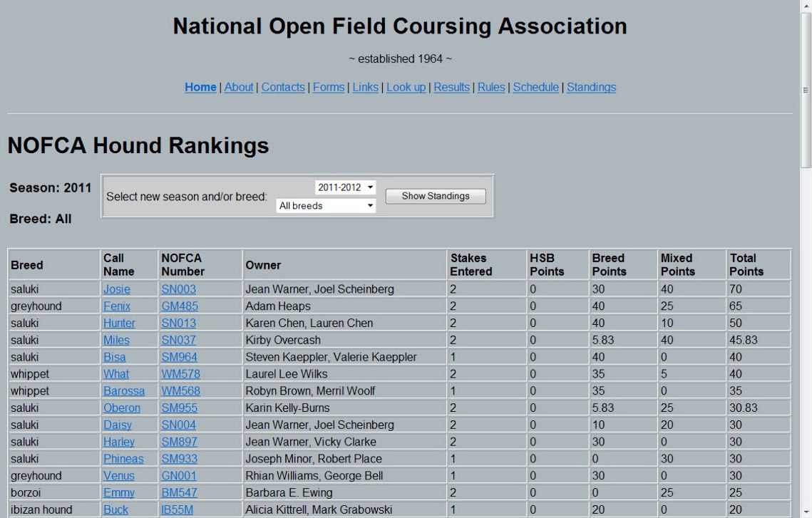Screen dimensions: 812x518
Task: Open call name Emmy link
Action: tap(118, 493)
